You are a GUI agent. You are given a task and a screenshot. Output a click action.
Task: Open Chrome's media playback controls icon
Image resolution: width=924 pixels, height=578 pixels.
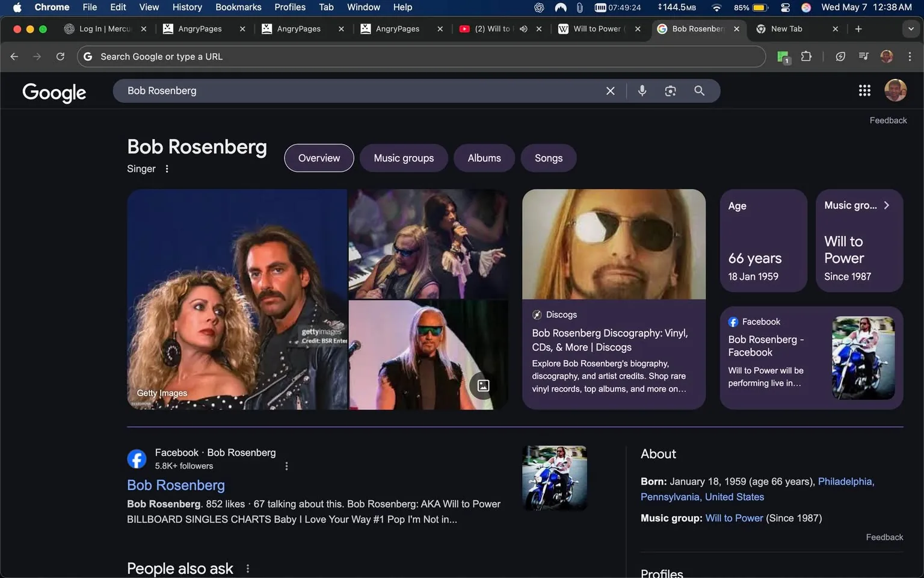(x=863, y=56)
